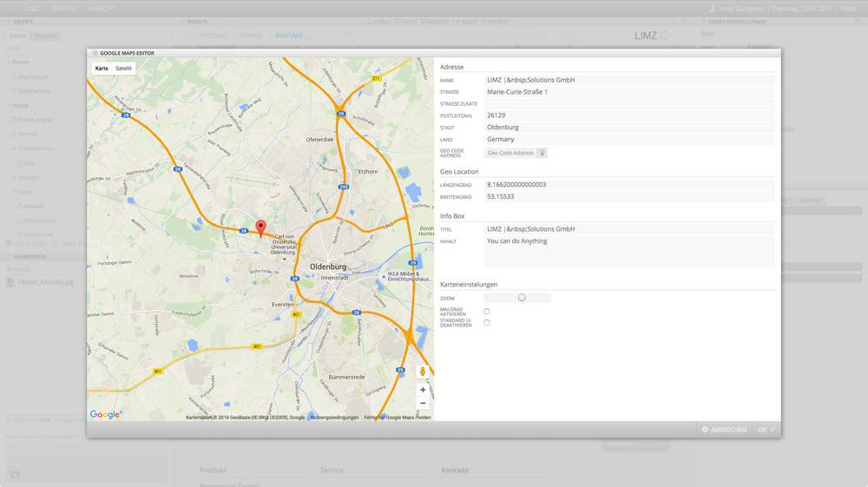Click the Bümmerstede label on map
This screenshot has width=868, height=487.
click(346, 377)
